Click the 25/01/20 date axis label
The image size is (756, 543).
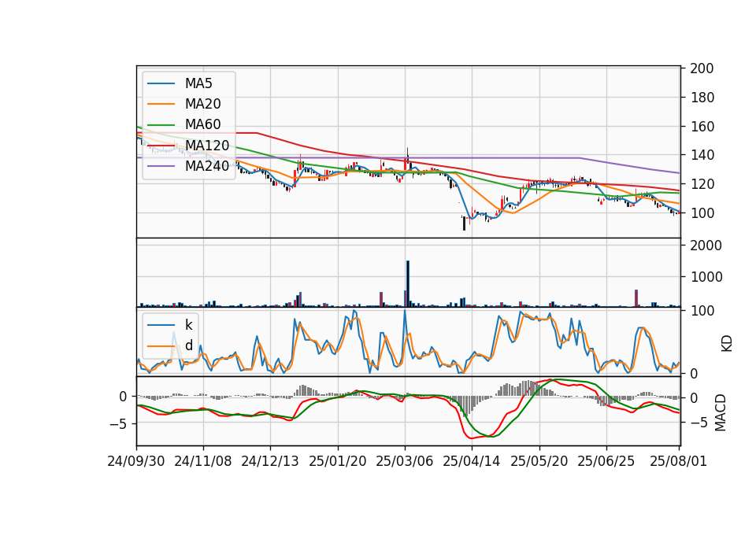pos(338,461)
